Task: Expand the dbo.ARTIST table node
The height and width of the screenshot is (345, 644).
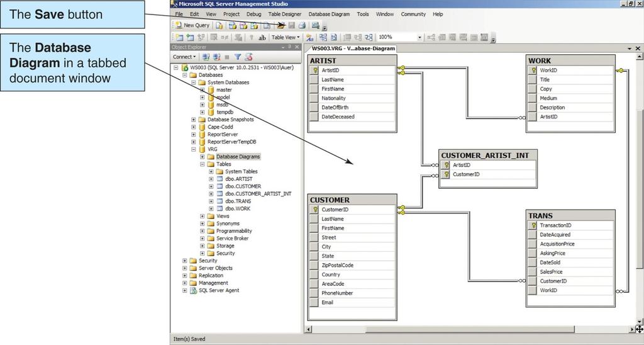Action: [211, 178]
